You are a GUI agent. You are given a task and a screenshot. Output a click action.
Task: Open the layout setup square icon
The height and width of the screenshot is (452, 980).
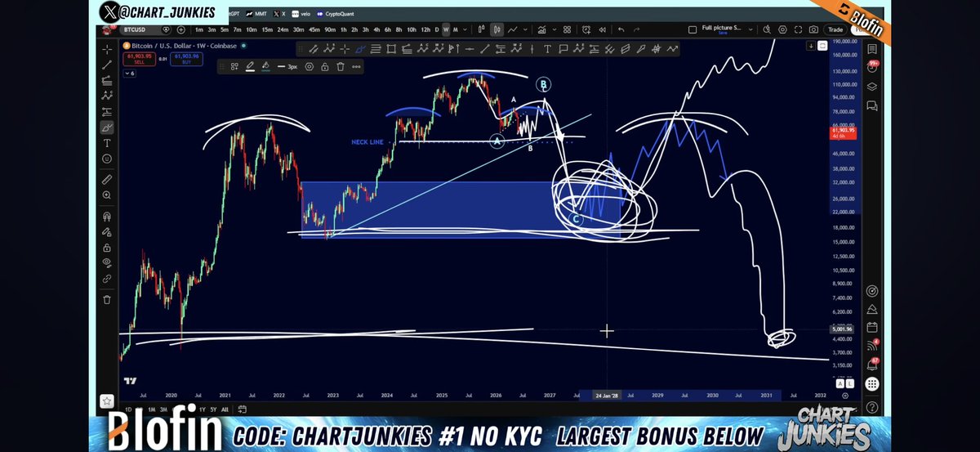[693, 29]
